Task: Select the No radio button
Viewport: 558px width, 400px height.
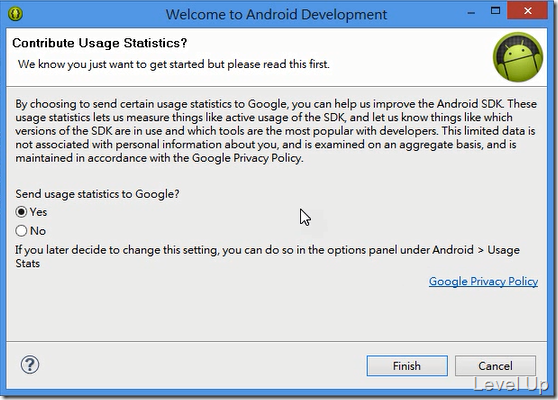Action: (21, 231)
